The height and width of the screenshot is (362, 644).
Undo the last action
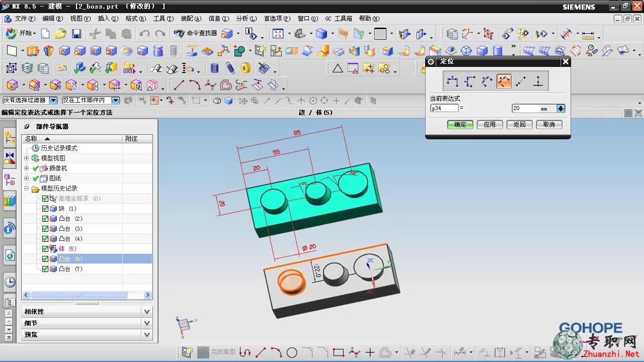click(144, 34)
